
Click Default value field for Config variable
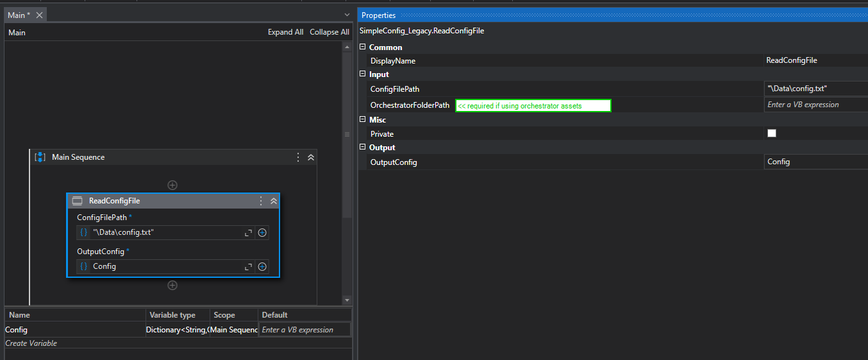(x=305, y=330)
